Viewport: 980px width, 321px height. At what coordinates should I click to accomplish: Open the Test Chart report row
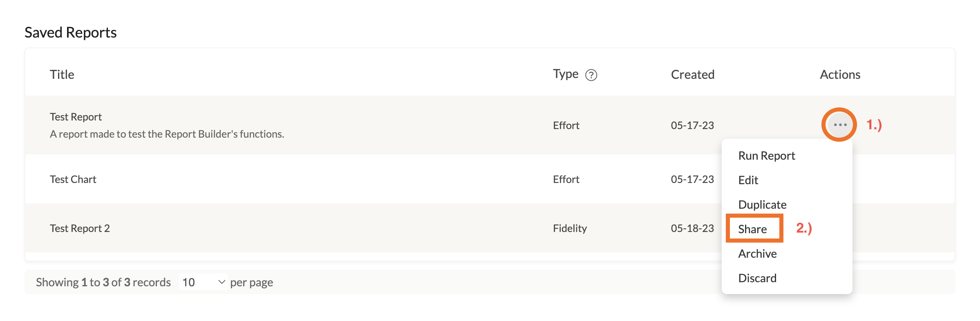(73, 179)
